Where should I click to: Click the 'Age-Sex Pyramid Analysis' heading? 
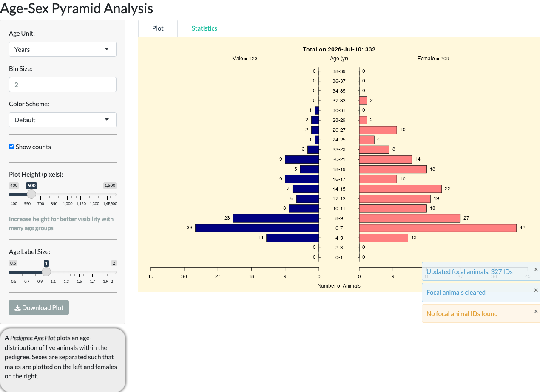[77, 8]
